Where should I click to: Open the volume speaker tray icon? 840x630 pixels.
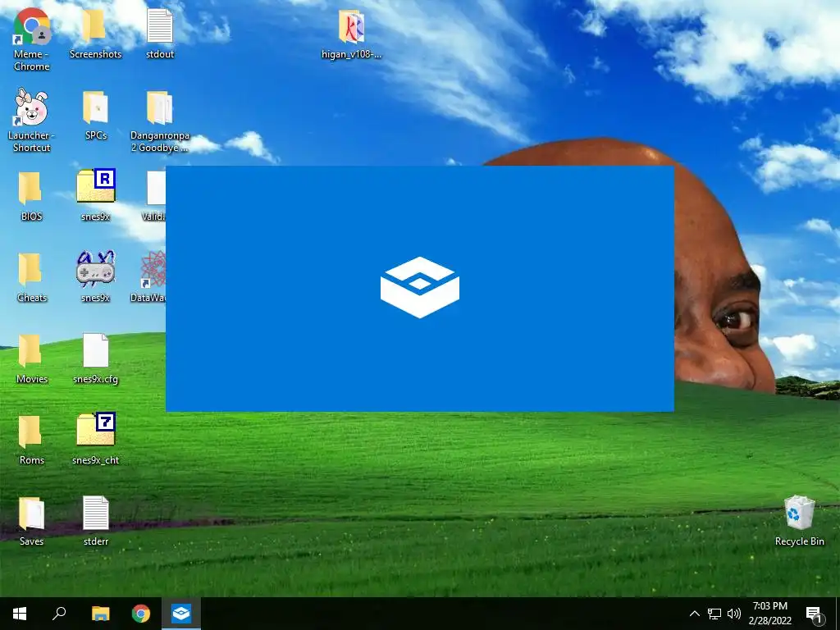point(734,614)
